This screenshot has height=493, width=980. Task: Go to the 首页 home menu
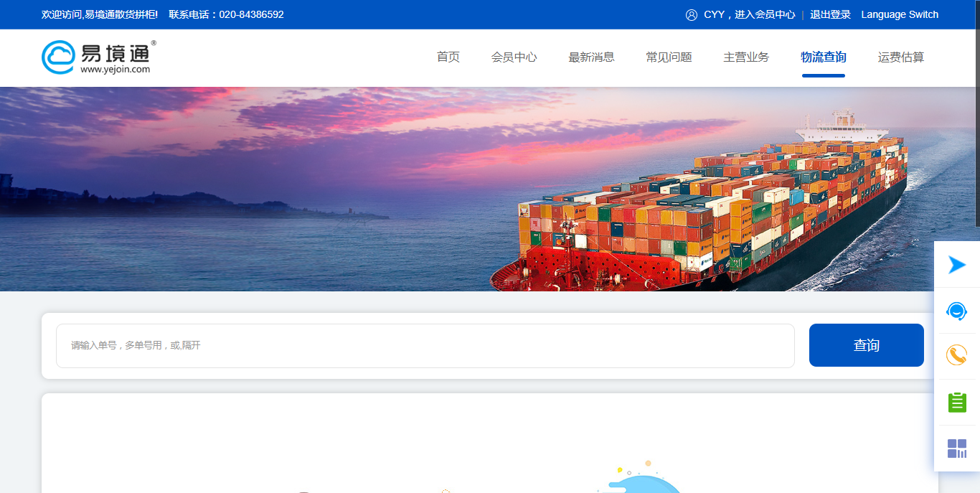448,57
